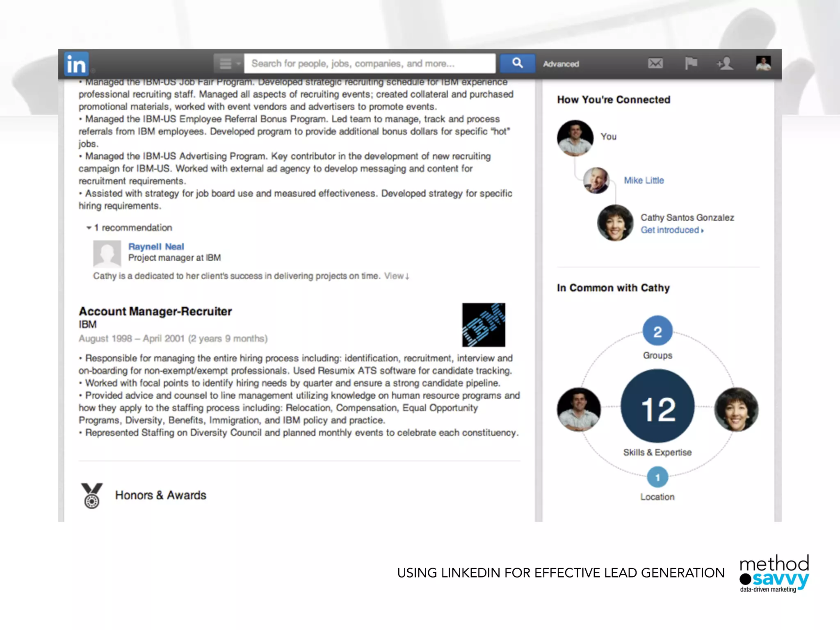Open the profile photo account menu
Image resolution: width=840 pixels, height=630 pixels.
763,63
